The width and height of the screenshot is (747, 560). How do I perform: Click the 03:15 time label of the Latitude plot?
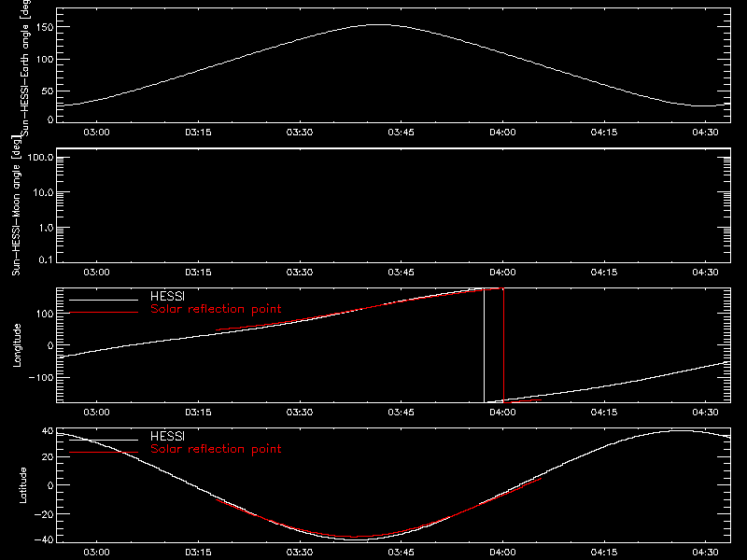point(198,553)
